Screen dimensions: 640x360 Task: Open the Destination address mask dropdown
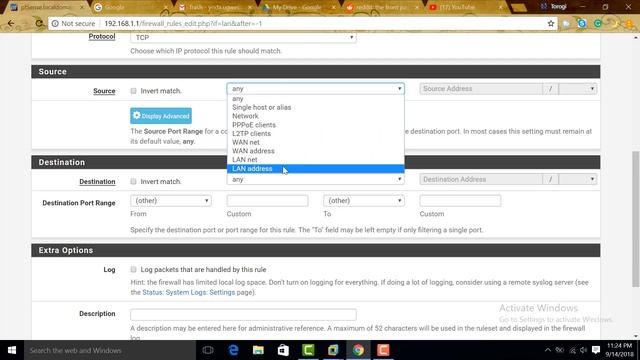[x=578, y=179]
